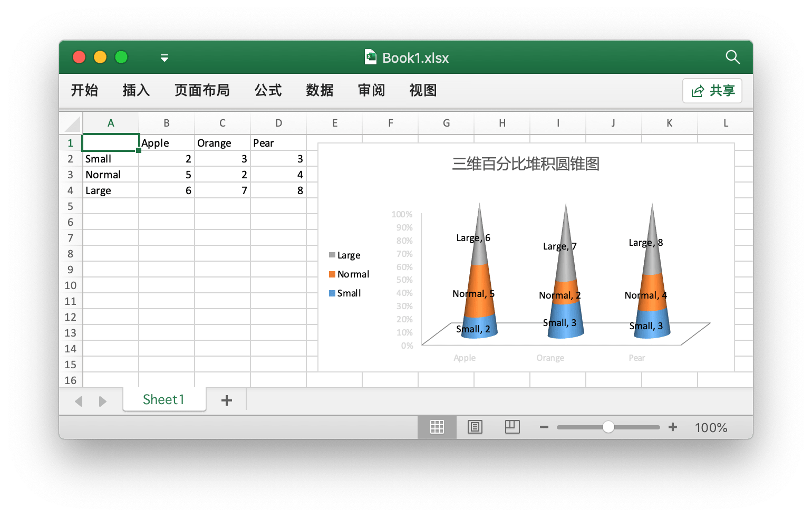This screenshot has width=812, height=517.
Task: Click the 共享 share button
Action: [712, 91]
